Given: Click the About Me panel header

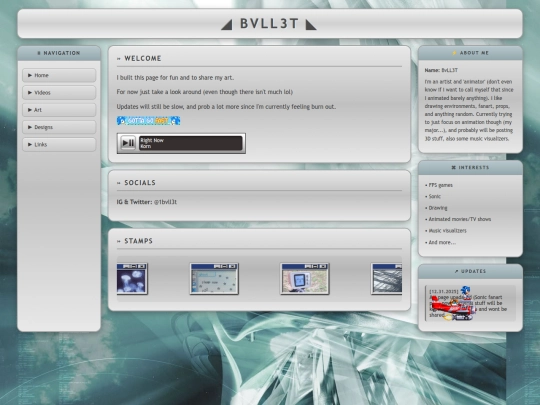Looking at the screenshot, I should tap(470, 53).
